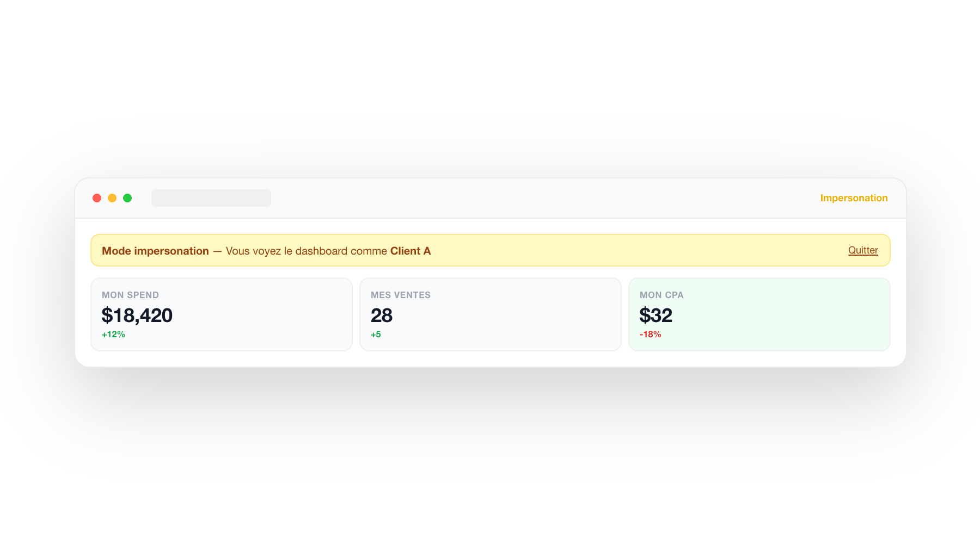Select the MON CPA card label
Screen dimensions: 980x544
661,295
